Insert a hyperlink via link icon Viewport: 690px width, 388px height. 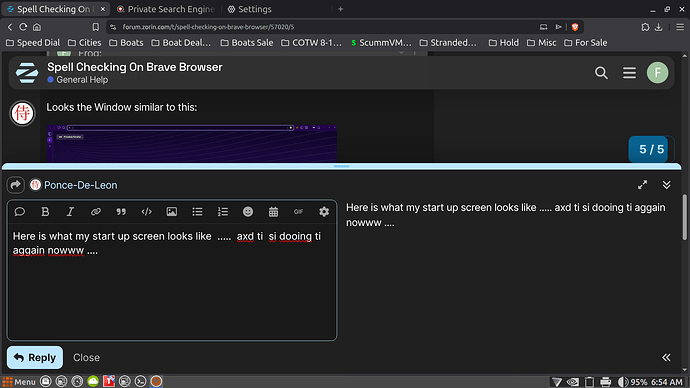pos(95,212)
